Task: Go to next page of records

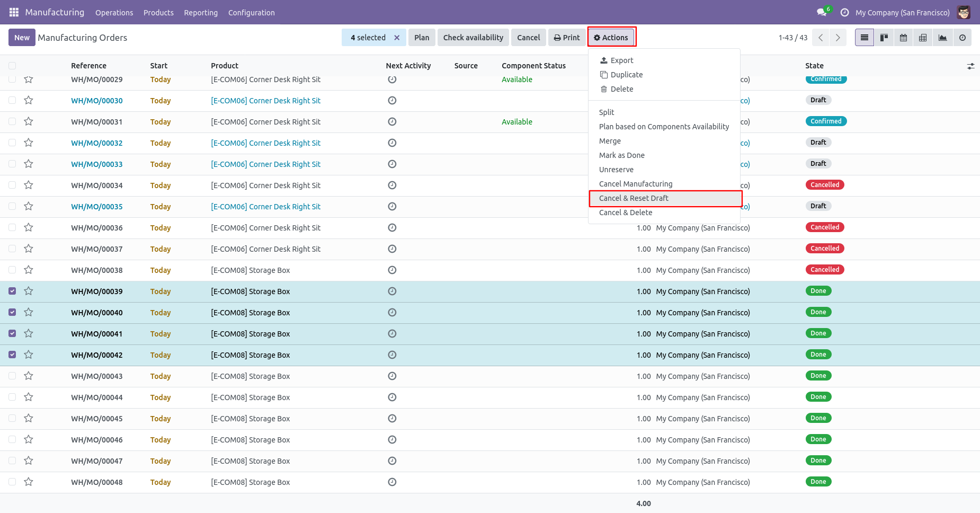Action: click(x=838, y=38)
